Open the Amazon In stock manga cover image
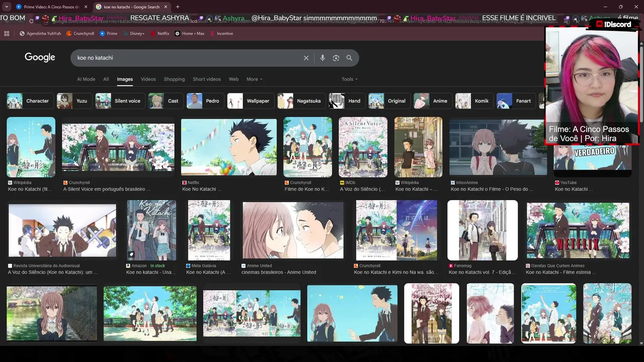Image resolution: width=644 pixels, height=362 pixels. tap(151, 230)
